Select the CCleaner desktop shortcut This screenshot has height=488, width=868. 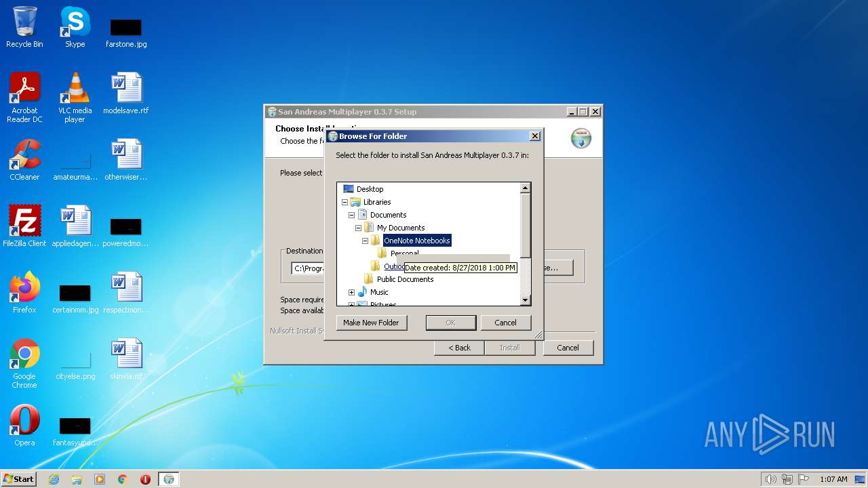[24, 160]
